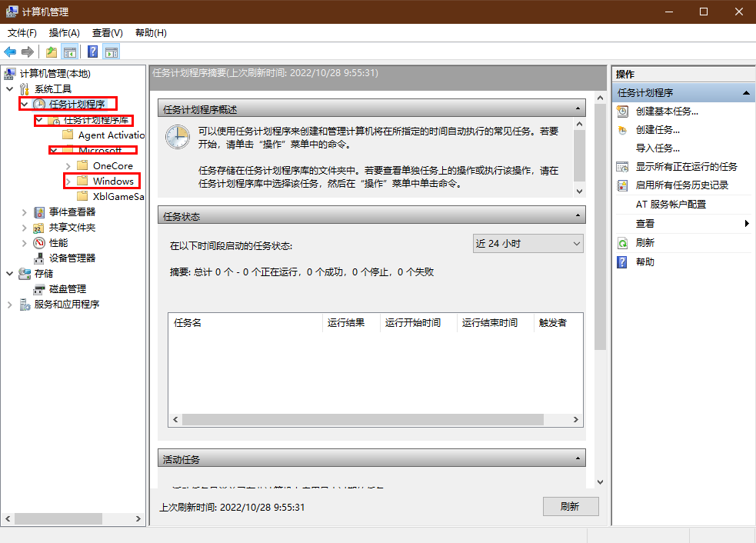Click the 设备管理器 icon
The height and width of the screenshot is (543, 756).
coord(39,258)
